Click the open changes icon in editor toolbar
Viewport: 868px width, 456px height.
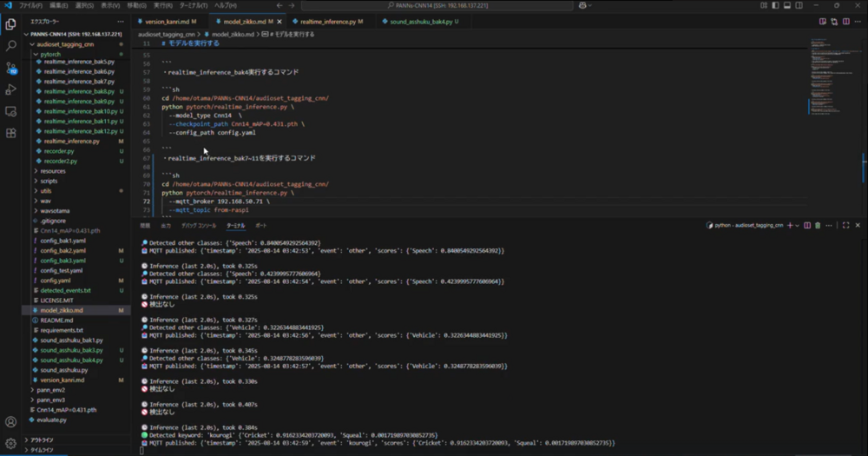point(834,22)
